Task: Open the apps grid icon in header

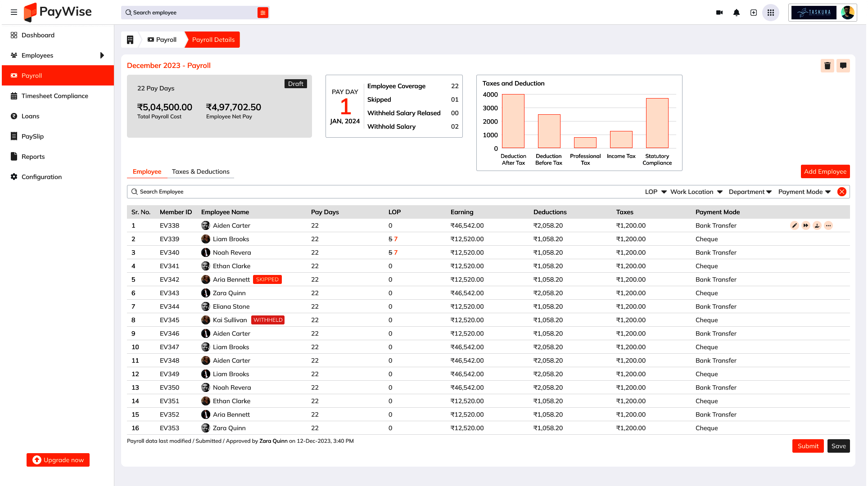Action: tap(771, 13)
